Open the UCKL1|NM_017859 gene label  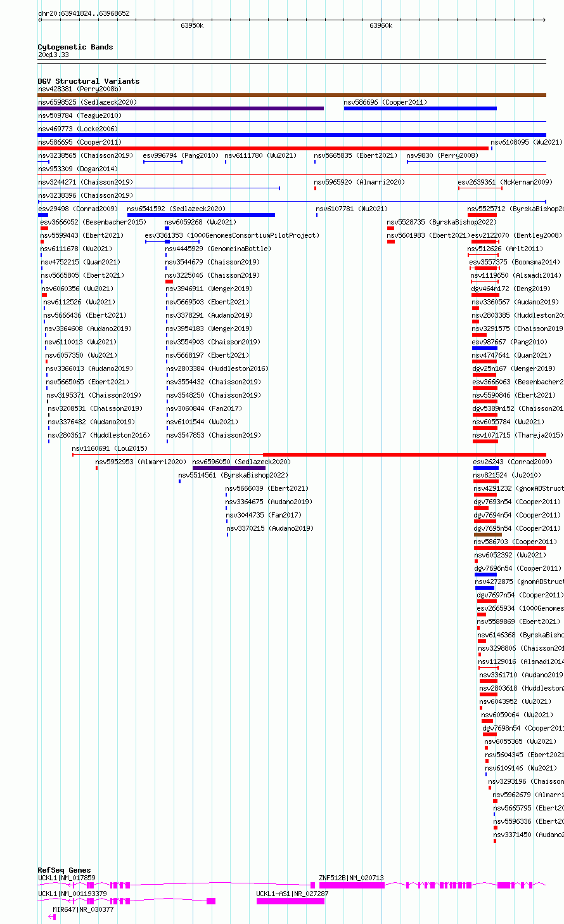pos(67,878)
